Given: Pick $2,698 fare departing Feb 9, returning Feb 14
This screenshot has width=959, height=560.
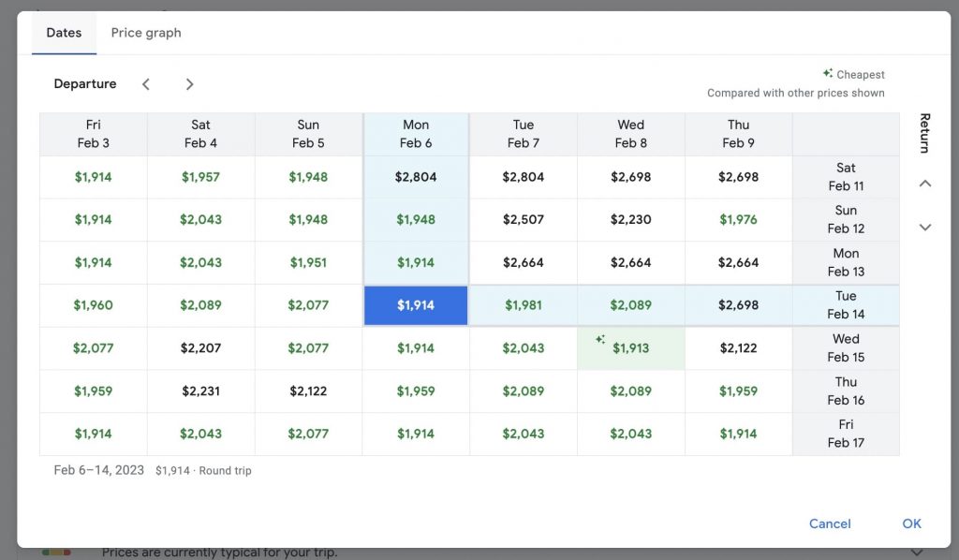Looking at the screenshot, I should point(738,305).
